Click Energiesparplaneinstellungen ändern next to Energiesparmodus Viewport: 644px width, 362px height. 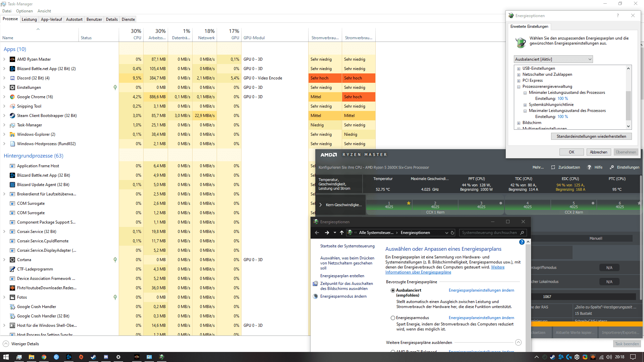click(x=481, y=318)
